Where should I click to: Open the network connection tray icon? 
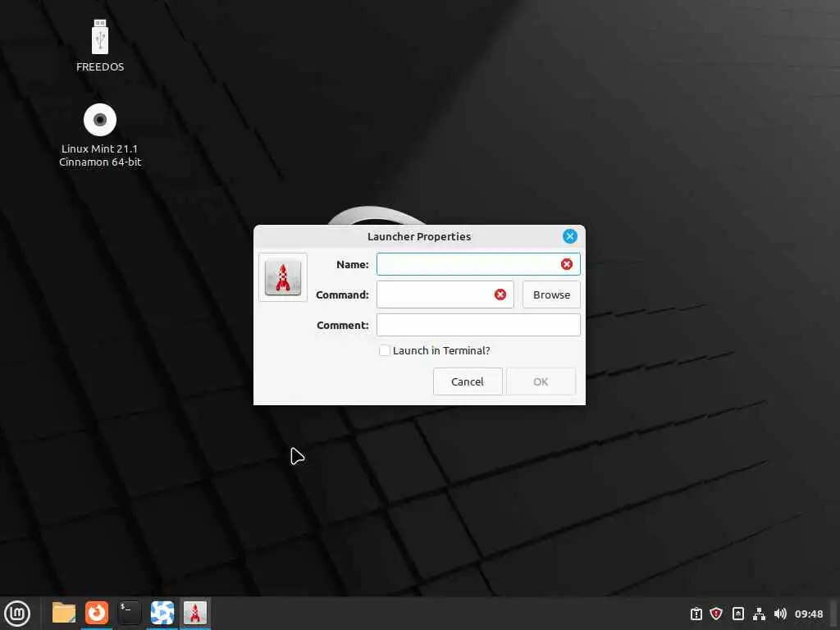[x=759, y=614]
